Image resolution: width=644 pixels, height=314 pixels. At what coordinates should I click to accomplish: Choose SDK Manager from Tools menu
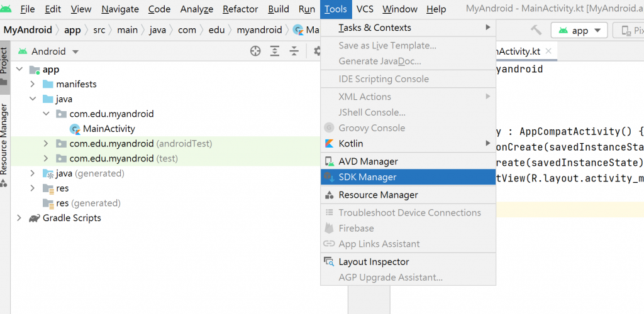367,177
